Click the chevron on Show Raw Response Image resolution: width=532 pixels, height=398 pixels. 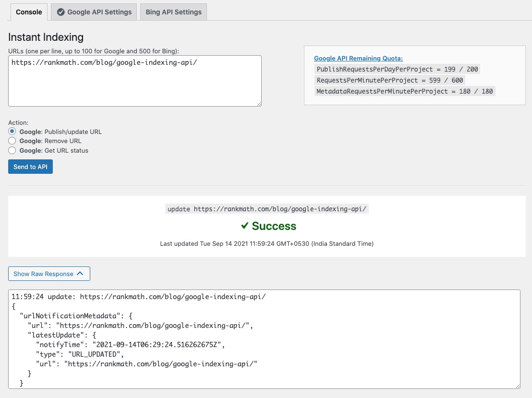point(80,274)
